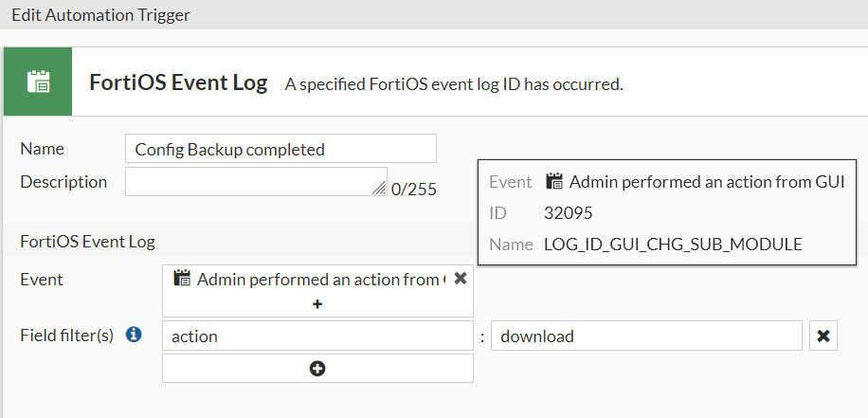This screenshot has width=868, height=418.
Task: Select the Admin performed an action event entry
Action: coord(317,279)
